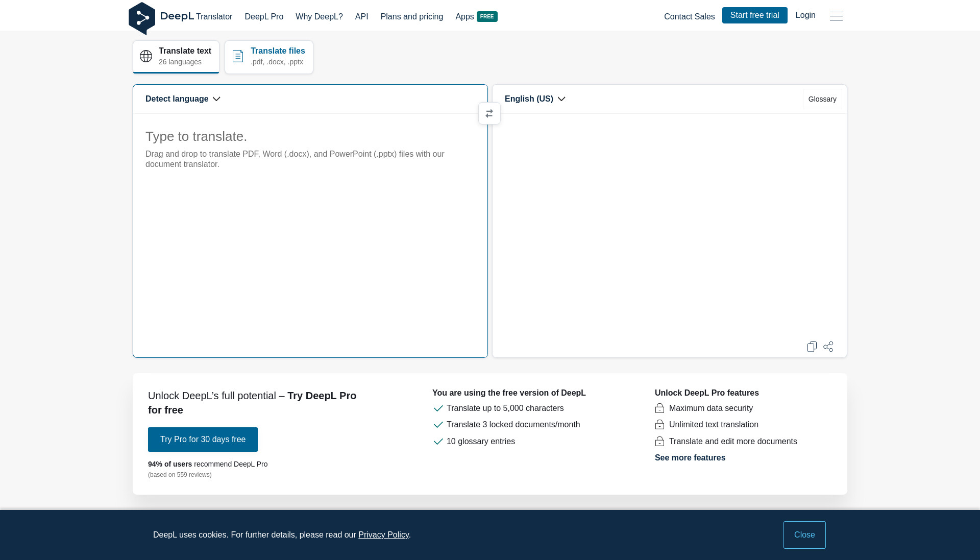Open the Glossary button
The height and width of the screenshot is (560, 980).
[822, 99]
